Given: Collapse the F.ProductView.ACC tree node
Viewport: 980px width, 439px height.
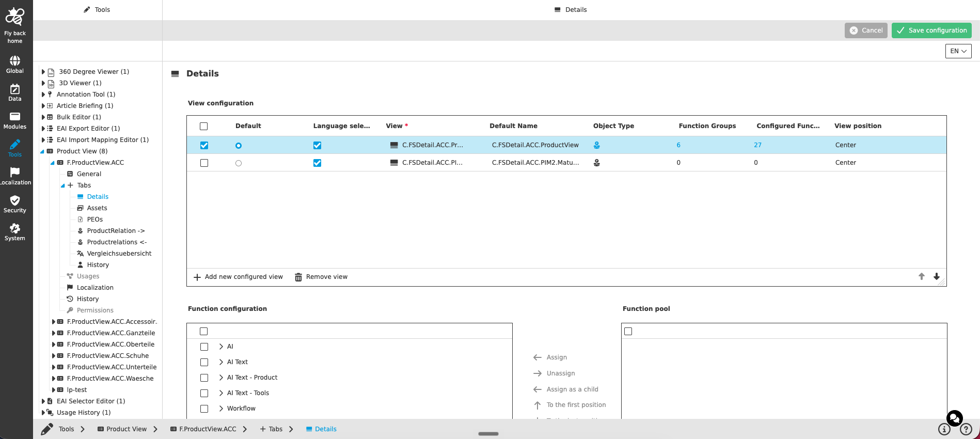Looking at the screenshot, I should pyautogui.click(x=53, y=163).
